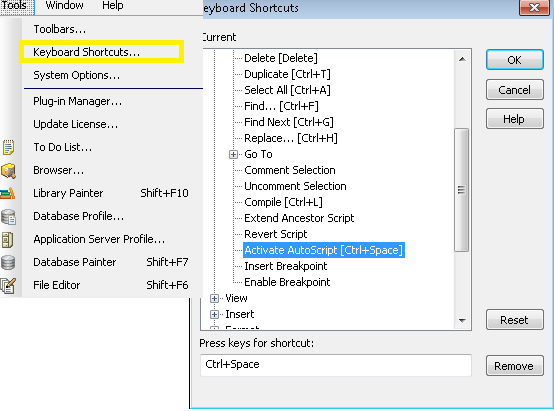Select Replace... [Ctrl+H] row

tap(291, 138)
